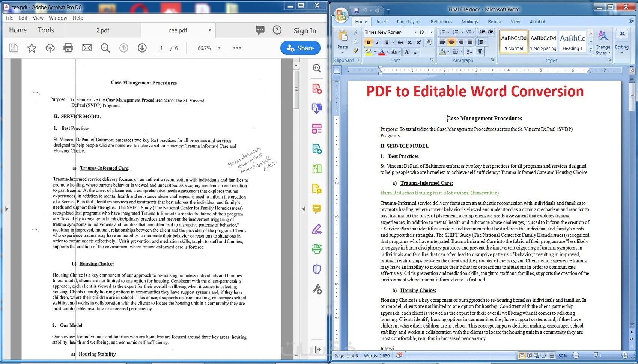Open the font size dropdown in Word
The width and height of the screenshot is (638, 364).
432,32
